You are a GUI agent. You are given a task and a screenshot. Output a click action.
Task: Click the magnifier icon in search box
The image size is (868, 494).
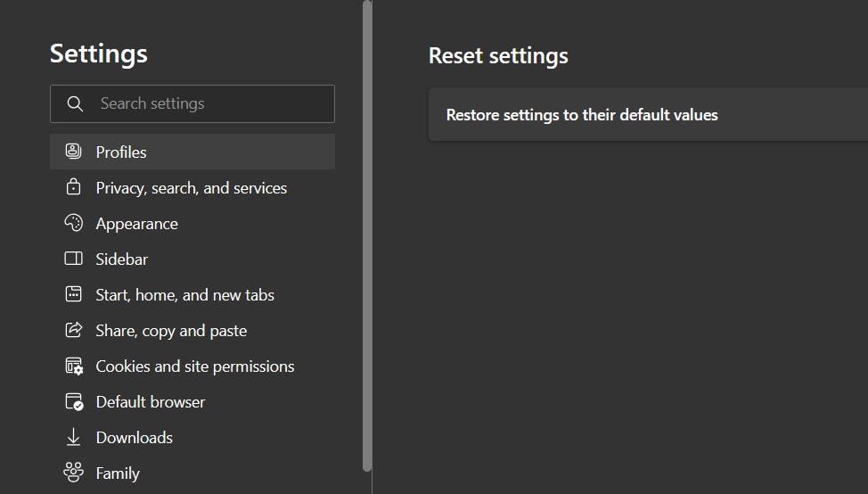(x=76, y=104)
